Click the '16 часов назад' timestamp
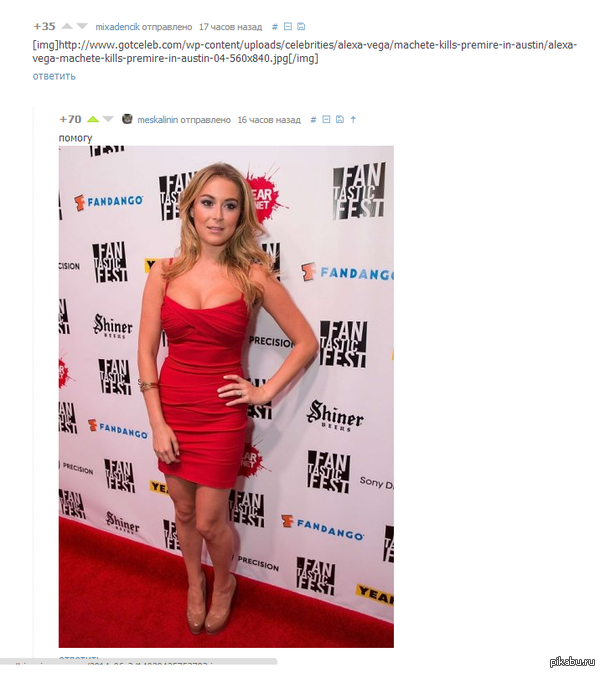This screenshot has height=673, width=600. pos(269,120)
